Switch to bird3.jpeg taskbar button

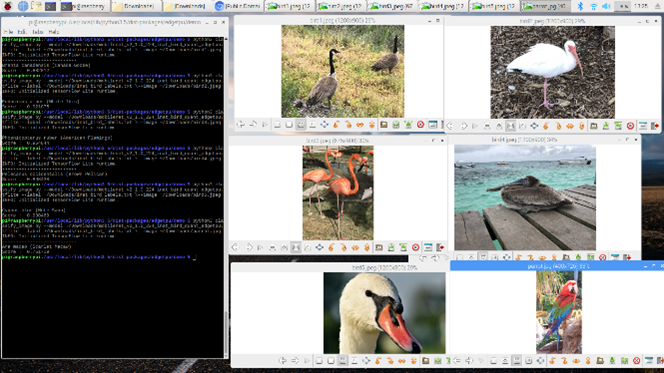point(391,6)
